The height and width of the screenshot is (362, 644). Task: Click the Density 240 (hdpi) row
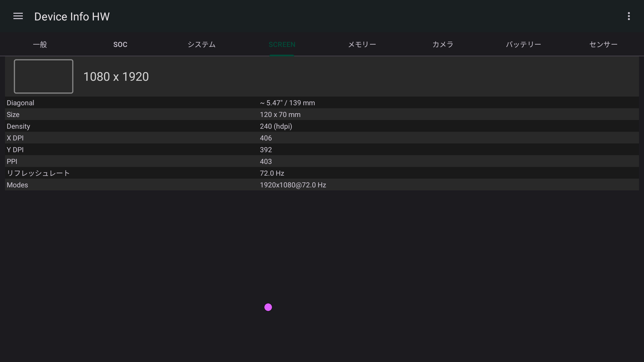322,126
